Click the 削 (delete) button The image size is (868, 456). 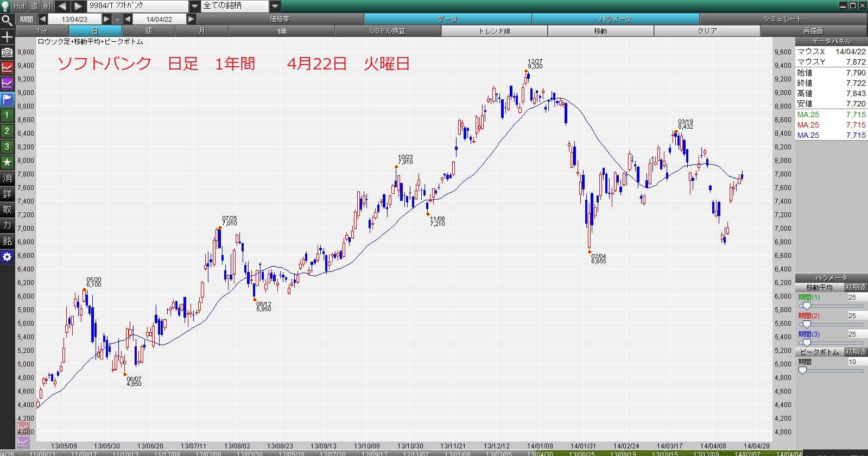(47, 6)
